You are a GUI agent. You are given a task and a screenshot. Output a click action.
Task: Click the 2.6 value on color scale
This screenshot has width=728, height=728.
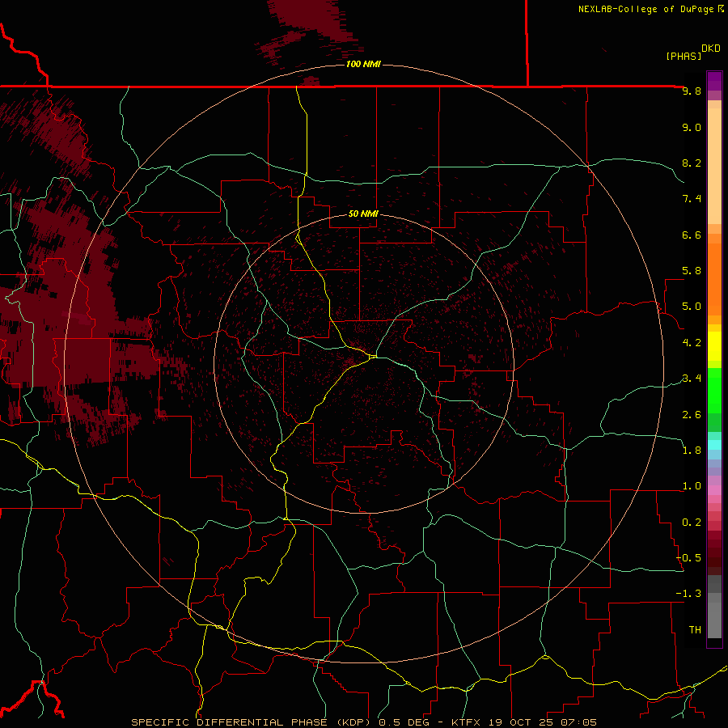(x=692, y=415)
